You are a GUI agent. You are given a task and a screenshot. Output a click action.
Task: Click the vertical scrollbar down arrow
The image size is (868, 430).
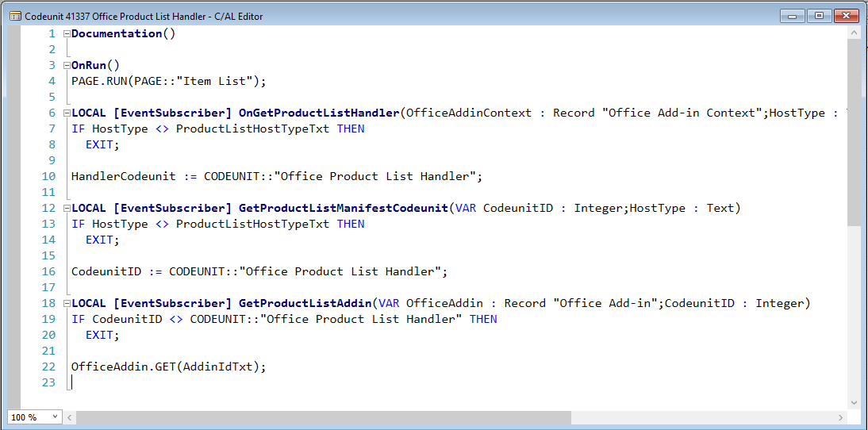[854, 403]
